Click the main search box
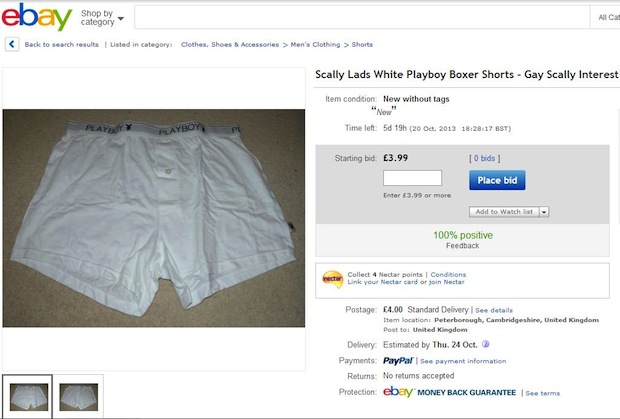620x419 pixels. coord(360,17)
